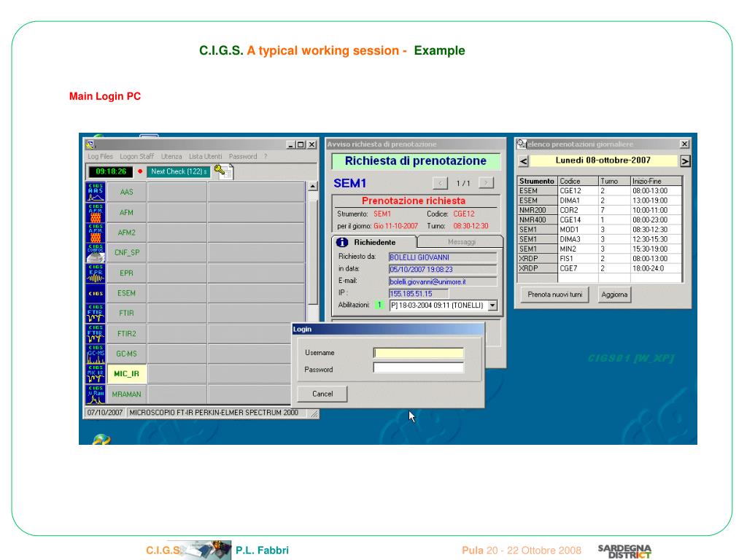The height and width of the screenshot is (560, 747).
Task: Click the Strumento column header
Action: tap(537, 181)
